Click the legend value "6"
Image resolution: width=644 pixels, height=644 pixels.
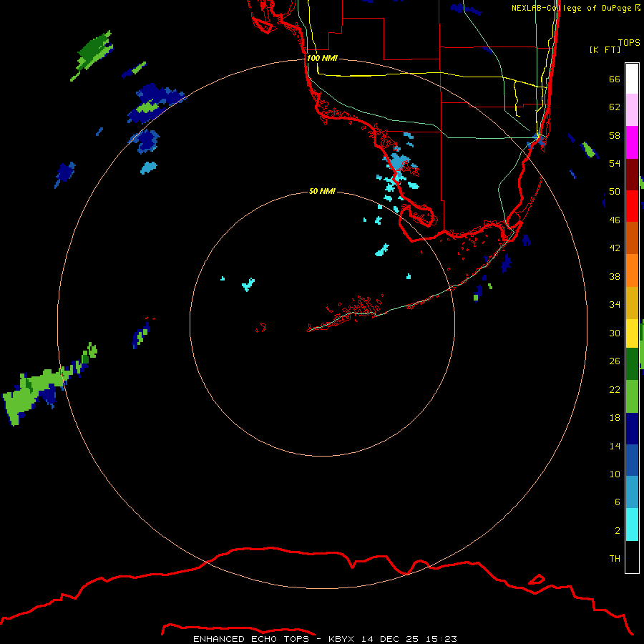[x=617, y=502]
